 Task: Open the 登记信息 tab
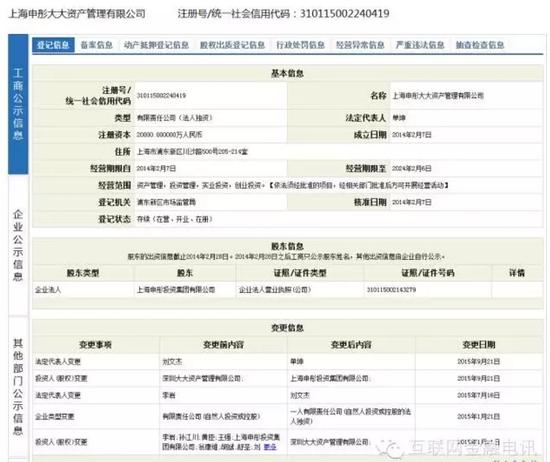coord(53,45)
